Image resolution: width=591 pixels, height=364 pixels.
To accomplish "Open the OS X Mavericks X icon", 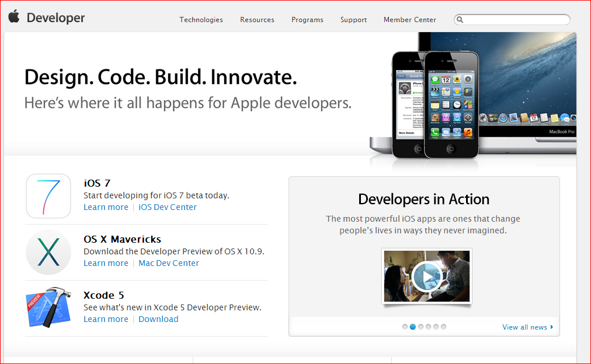I will 48,252.
